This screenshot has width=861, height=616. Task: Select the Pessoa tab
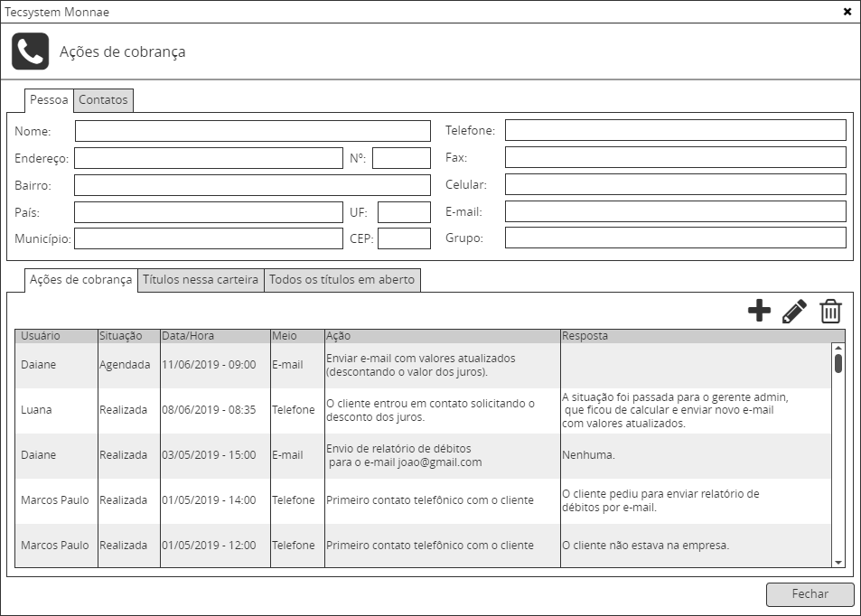click(x=49, y=100)
